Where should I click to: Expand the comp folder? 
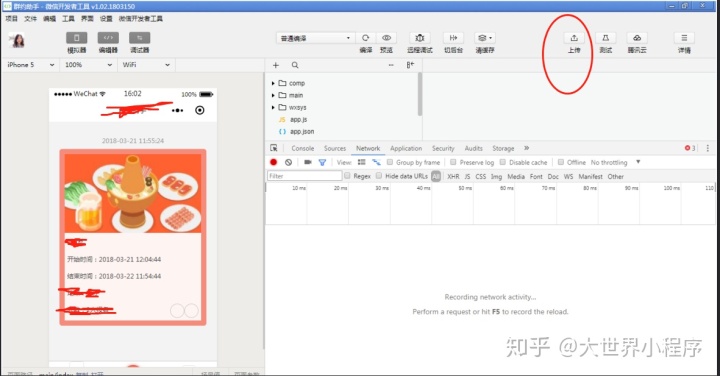(x=273, y=83)
